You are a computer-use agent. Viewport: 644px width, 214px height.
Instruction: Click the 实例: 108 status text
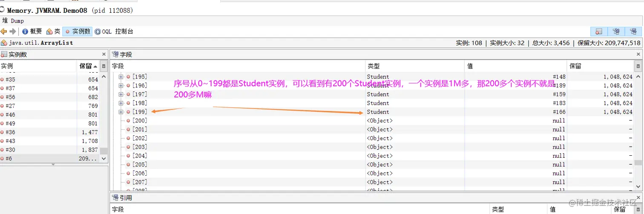tap(469, 43)
